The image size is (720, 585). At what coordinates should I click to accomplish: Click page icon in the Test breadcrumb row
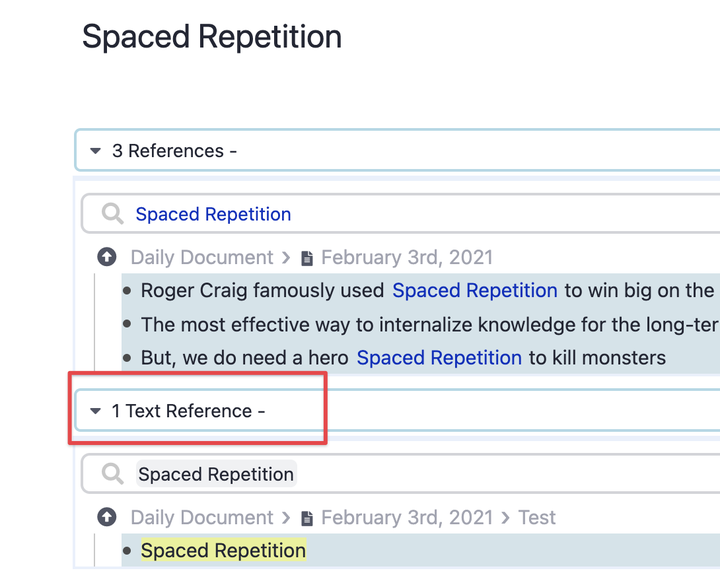pyautogui.click(x=307, y=519)
